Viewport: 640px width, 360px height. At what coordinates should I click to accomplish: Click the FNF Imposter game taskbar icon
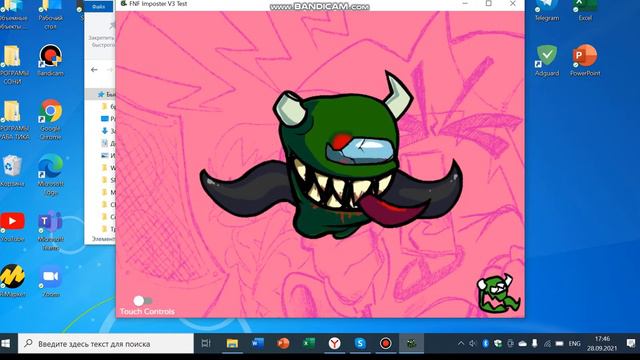coord(411,344)
